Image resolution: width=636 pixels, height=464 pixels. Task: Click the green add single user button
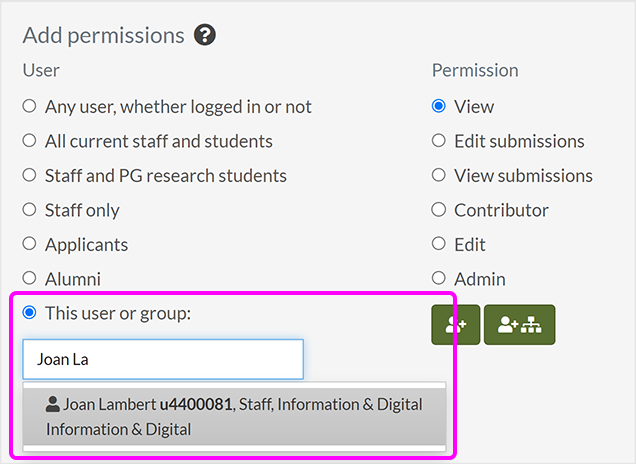point(455,325)
